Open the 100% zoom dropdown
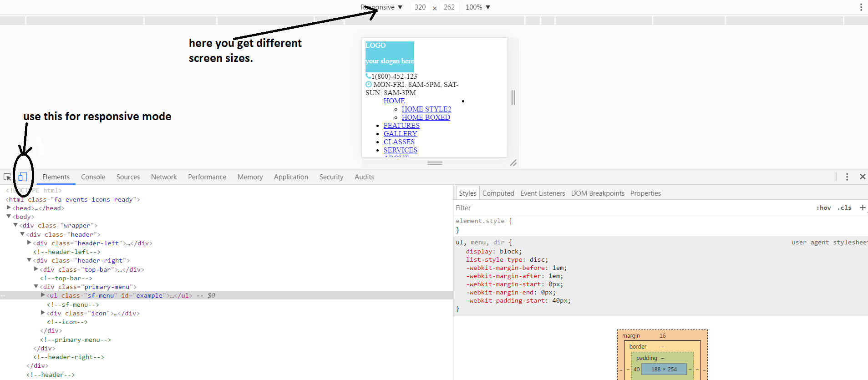The height and width of the screenshot is (380, 868). [477, 7]
